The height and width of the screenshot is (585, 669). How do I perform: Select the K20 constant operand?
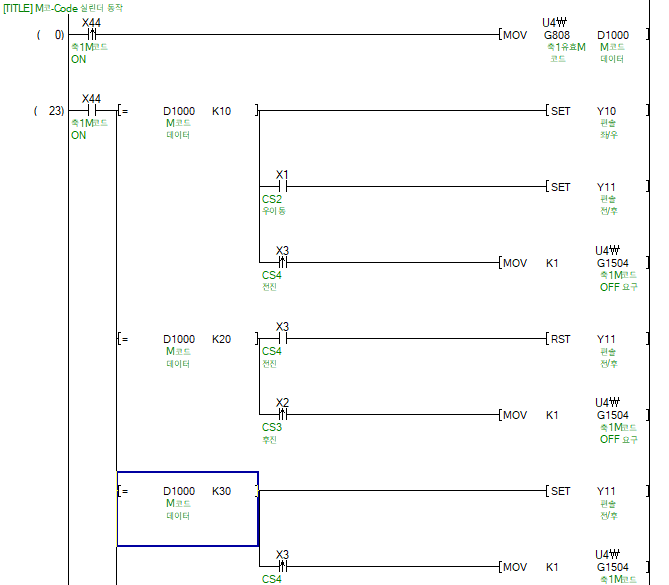click(x=221, y=339)
